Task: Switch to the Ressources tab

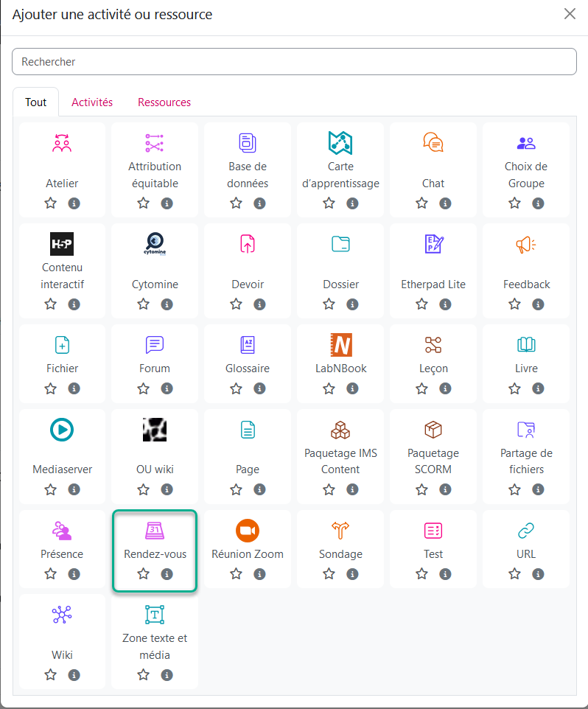Action: (164, 102)
